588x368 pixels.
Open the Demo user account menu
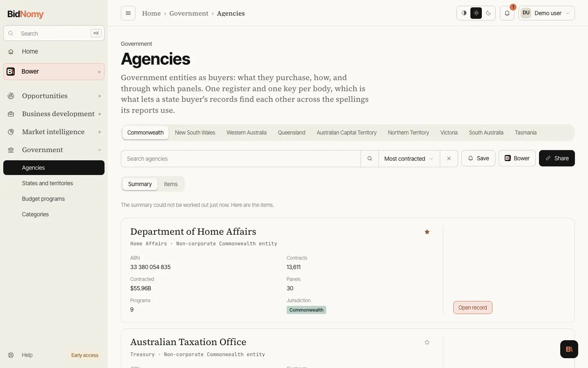[x=547, y=13]
